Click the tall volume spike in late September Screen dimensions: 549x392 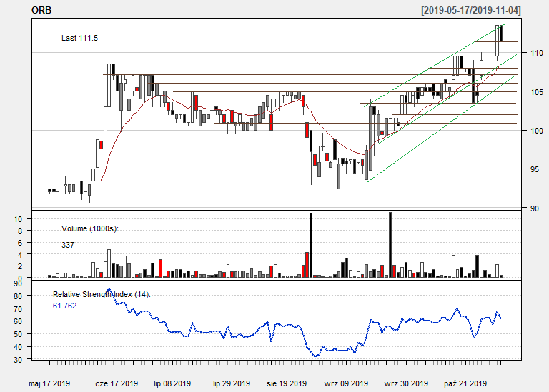pos(390,245)
